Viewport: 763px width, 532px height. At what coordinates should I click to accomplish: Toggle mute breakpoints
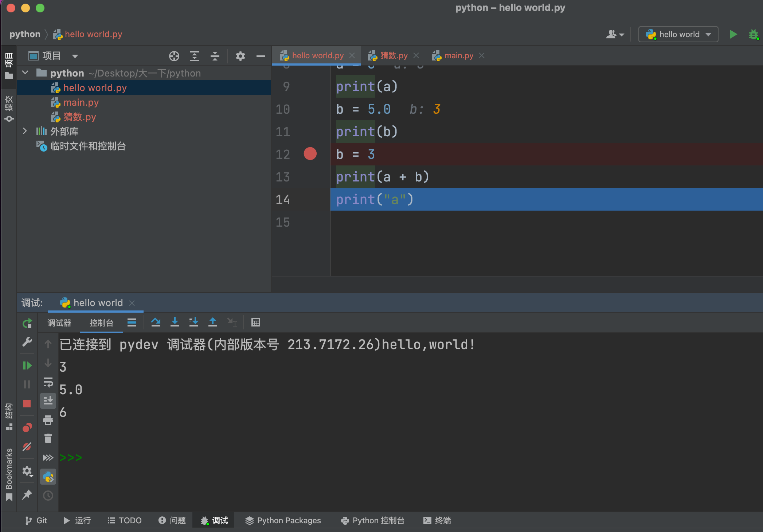click(x=27, y=447)
